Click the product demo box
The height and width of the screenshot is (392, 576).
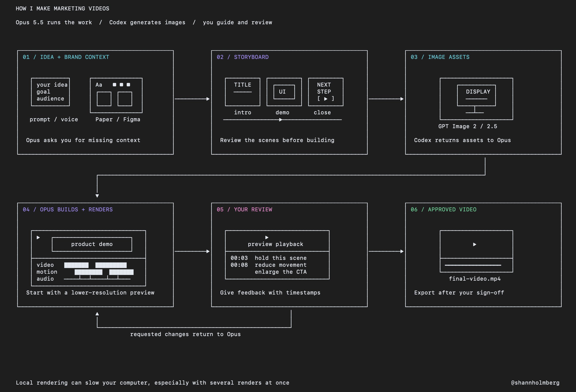click(92, 245)
